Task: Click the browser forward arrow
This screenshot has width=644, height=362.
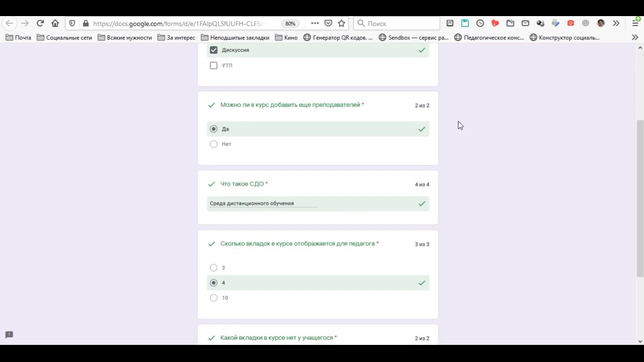Action: coord(25,23)
